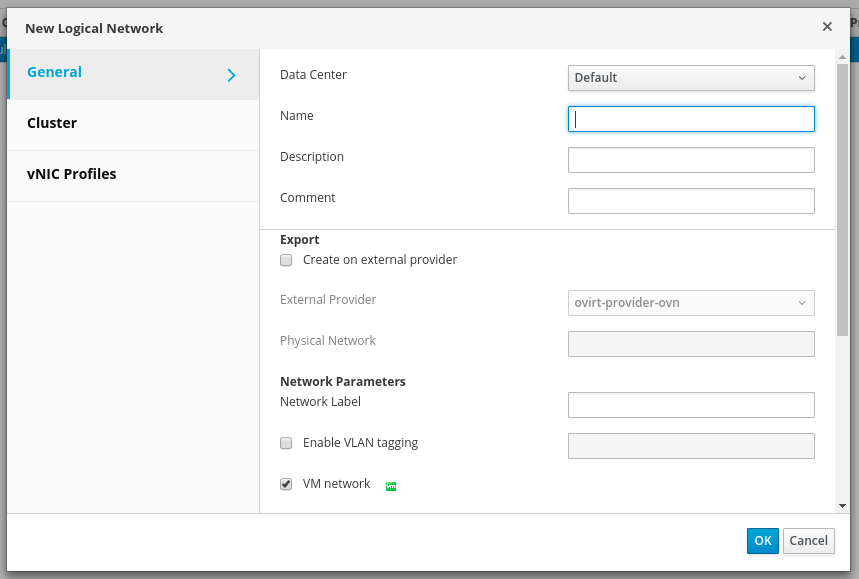Click the green VM network icon

pyautogui.click(x=391, y=486)
